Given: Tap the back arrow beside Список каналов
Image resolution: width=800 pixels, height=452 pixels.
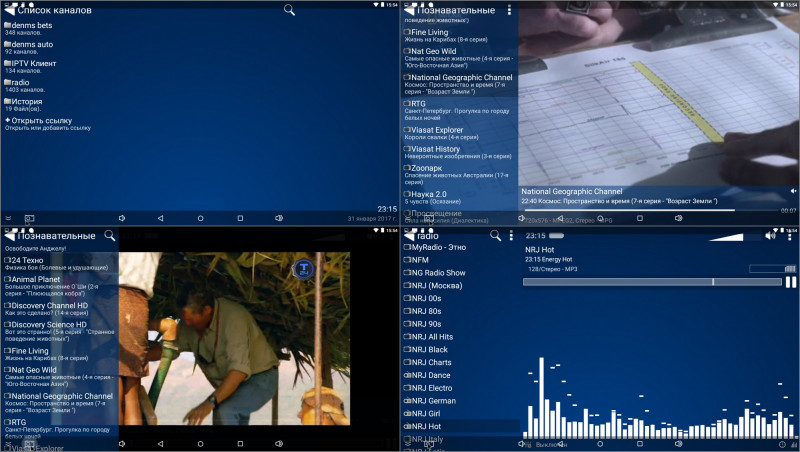Looking at the screenshot, I should [x=10, y=10].
